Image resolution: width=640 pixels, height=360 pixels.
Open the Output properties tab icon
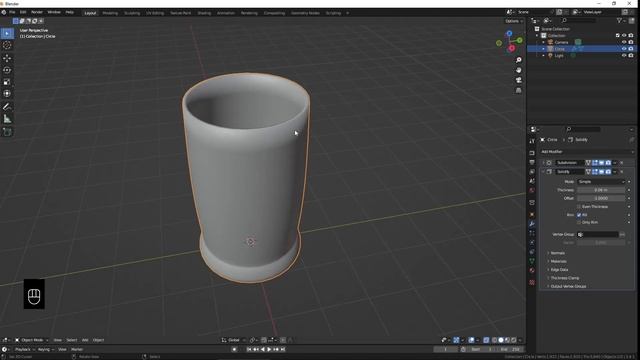532,162
